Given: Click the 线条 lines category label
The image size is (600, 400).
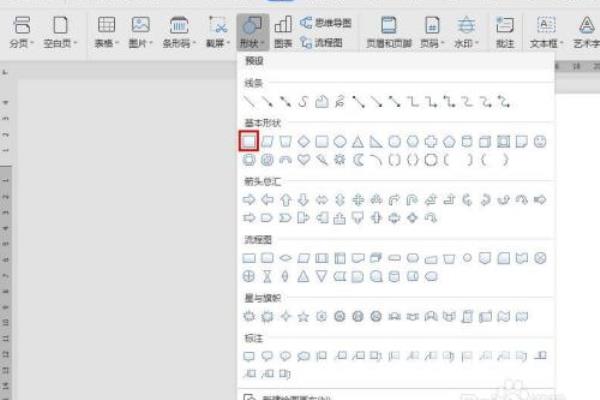Looking at the screenshot, I should (x=254, y=83).
